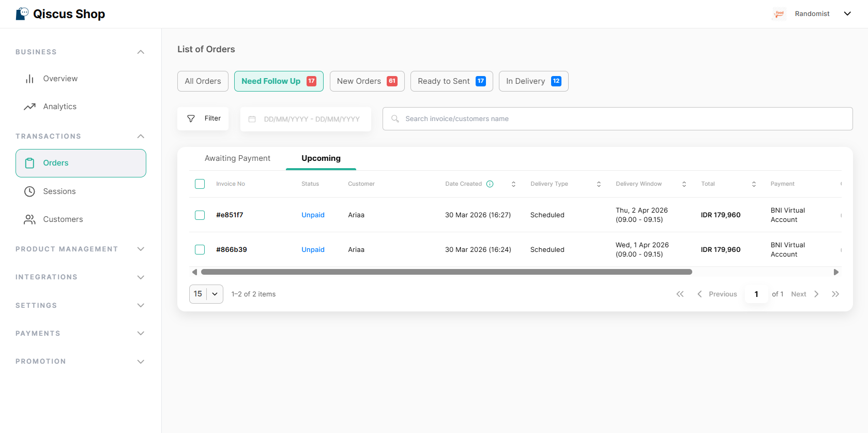Click the info icon beside Date Created

coord(490,184)
